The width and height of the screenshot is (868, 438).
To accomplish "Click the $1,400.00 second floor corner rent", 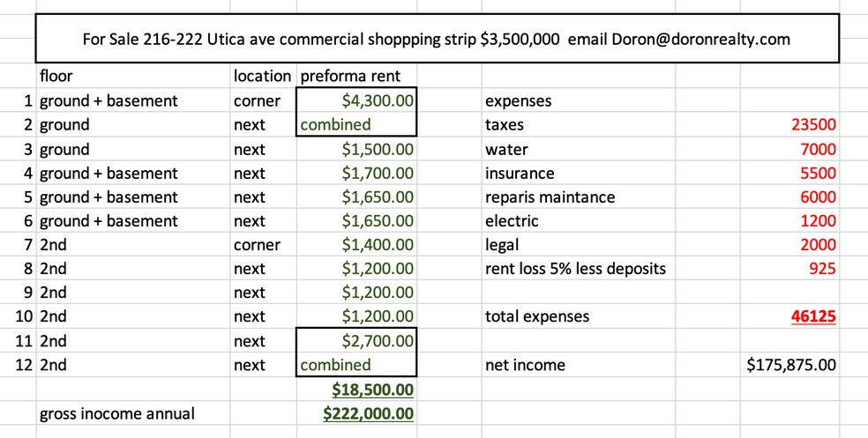I will (357, 245).
